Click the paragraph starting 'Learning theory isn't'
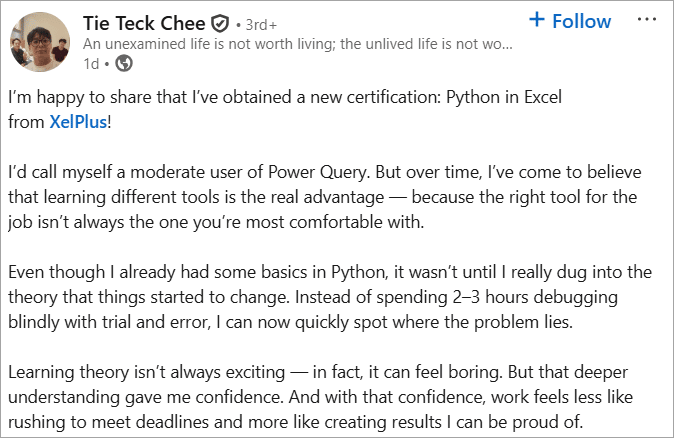This screenshot has height=438, width=674. pyautogui.click(x=320, y=397)
